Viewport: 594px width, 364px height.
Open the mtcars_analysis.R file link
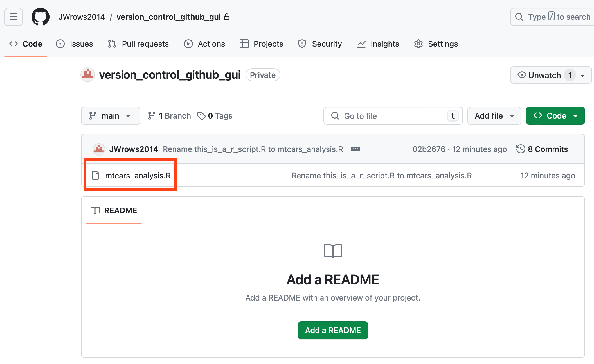138,176
